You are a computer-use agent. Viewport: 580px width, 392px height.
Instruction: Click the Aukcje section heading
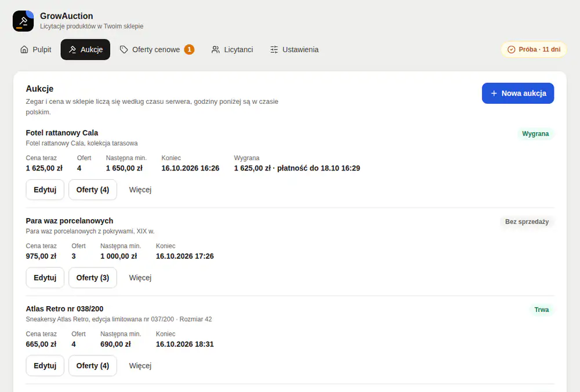point(39,89)
